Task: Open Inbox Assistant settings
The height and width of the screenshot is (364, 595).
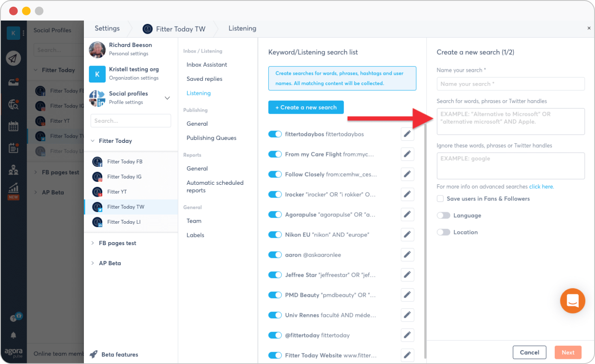Action: pos(207,65)
